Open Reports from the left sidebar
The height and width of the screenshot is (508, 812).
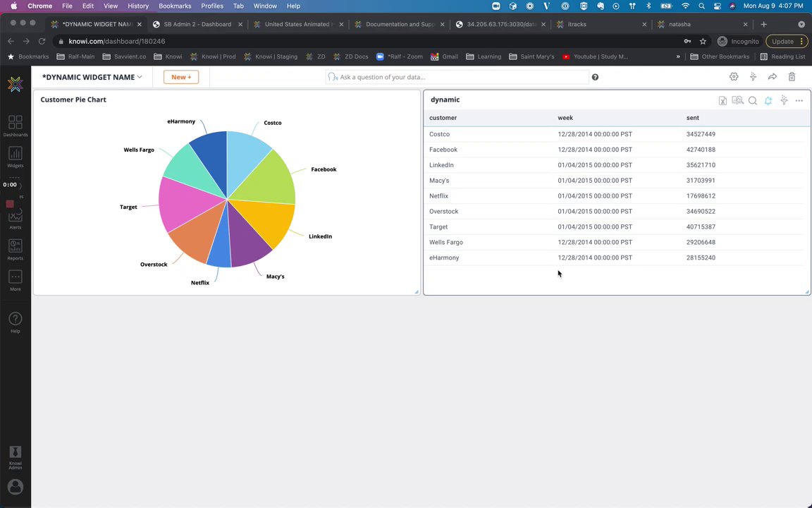pyautogui.click(x=15, y=249)
